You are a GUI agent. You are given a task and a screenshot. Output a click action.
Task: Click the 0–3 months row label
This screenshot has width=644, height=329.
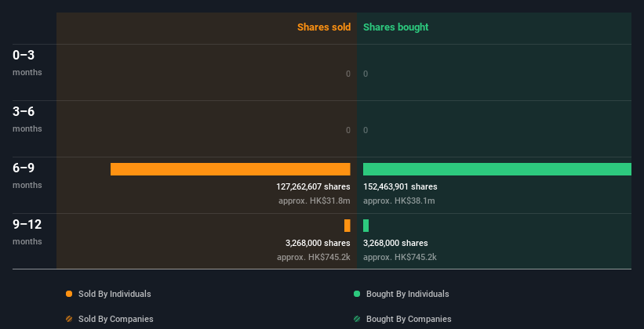pyautogui.click(x=27, y=63)
